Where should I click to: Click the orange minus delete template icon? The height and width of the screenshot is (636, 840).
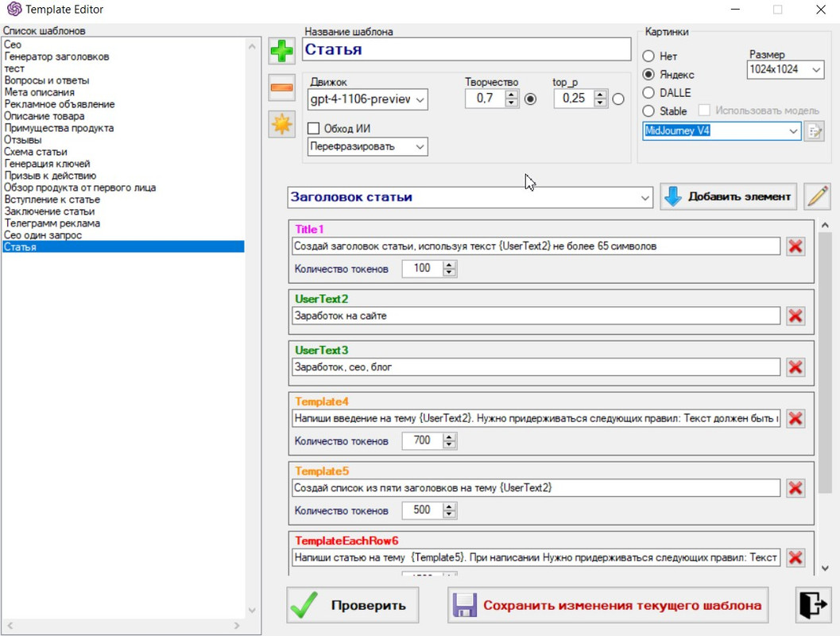click(281, 88)
